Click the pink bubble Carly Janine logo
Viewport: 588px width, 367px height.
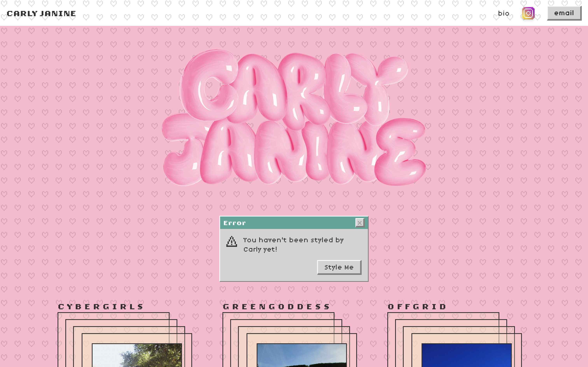tap(294, 118)
